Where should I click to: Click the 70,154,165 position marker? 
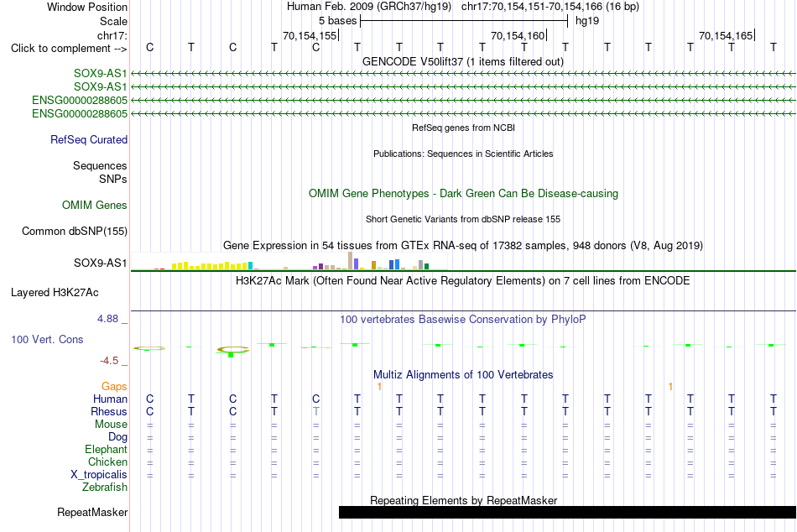(727, 35)
